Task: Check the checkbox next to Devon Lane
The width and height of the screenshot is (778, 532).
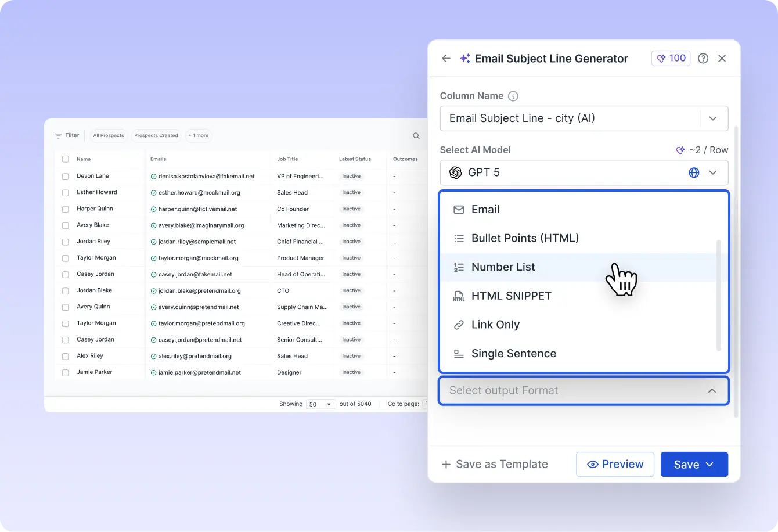Action: [64, 175]
